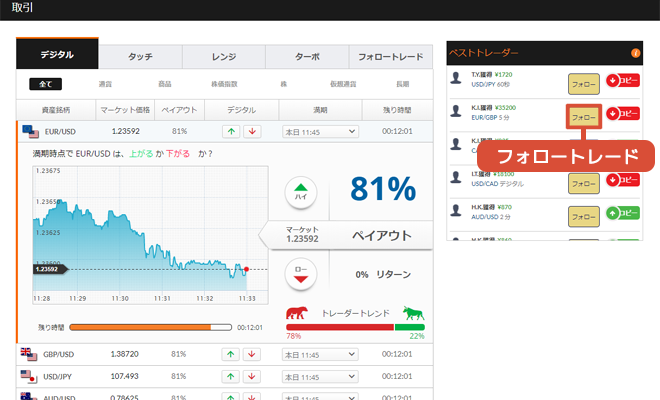Click the GBP/USD green up arrow
The image size is (660, 400).
pos(231,354)
